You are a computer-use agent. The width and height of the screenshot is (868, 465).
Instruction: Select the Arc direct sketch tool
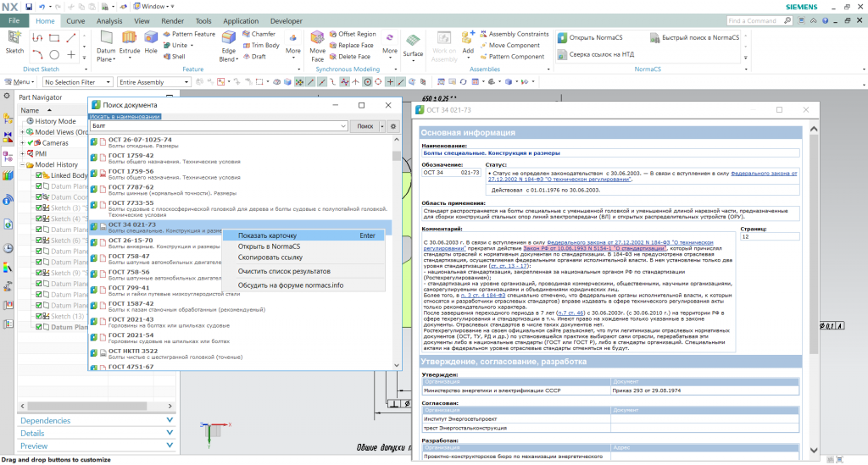(37, 54)
